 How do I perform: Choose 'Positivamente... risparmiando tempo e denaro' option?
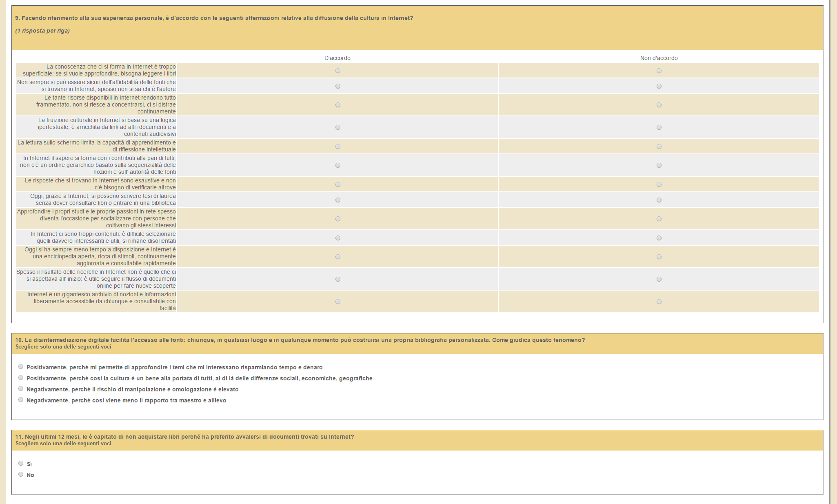(x=21, y=367)
